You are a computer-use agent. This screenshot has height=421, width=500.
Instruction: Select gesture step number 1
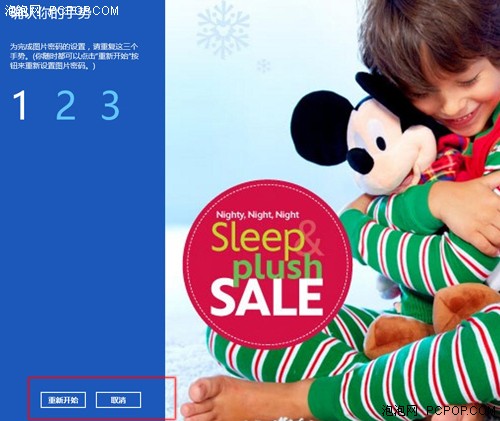20,105
